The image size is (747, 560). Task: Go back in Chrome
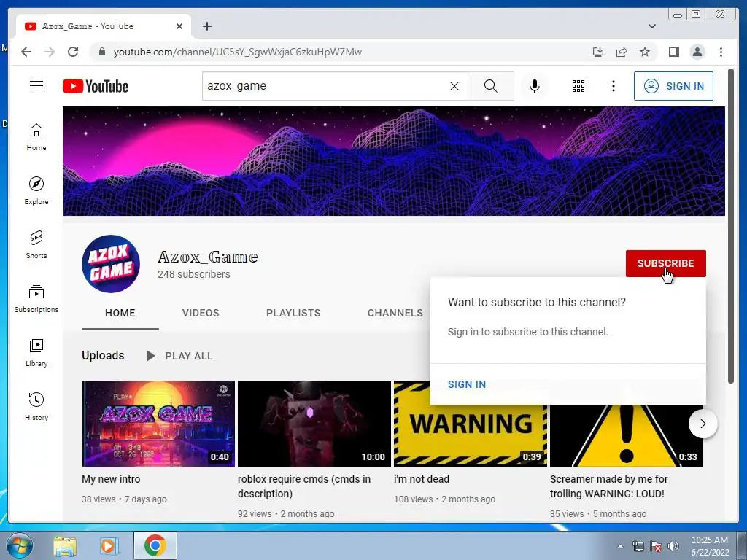click(x=26, y=52)
